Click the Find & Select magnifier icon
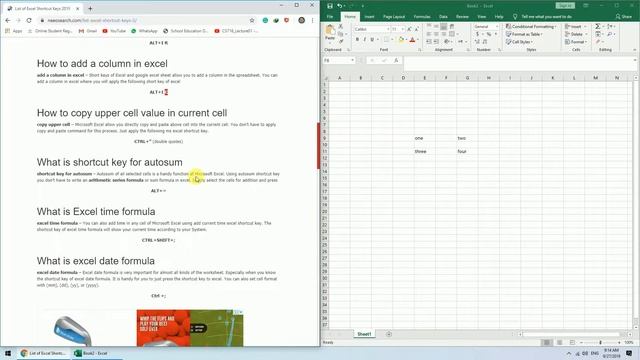The height and width of the screenshot is (360, 640). click(609, 34)
